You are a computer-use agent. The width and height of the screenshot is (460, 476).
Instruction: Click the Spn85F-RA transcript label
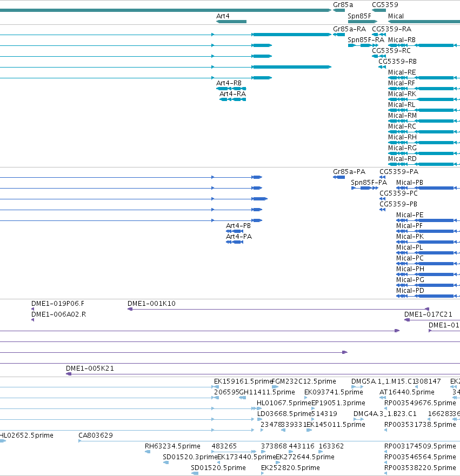point(366,40)
